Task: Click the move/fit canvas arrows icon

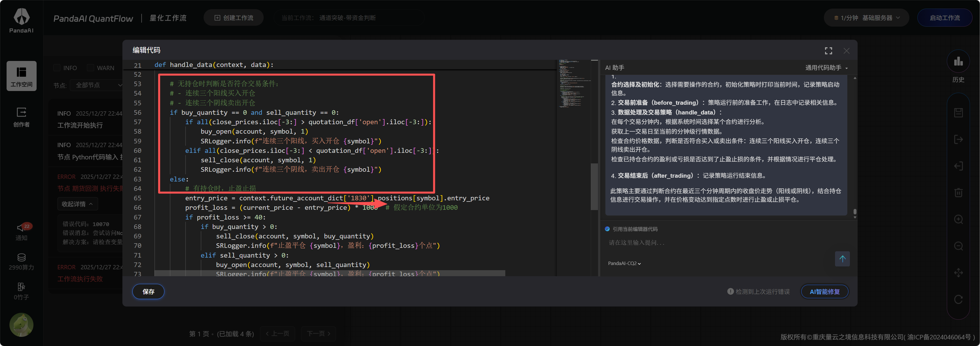Action: (958, 272)
